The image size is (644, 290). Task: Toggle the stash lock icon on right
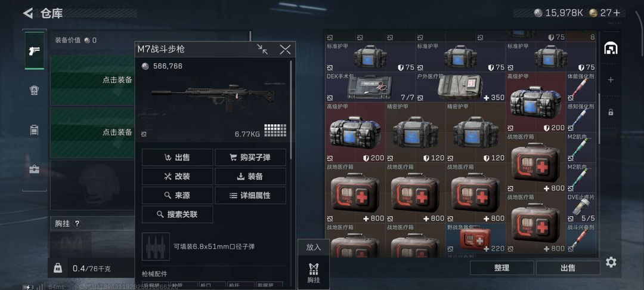click(611, 112)
